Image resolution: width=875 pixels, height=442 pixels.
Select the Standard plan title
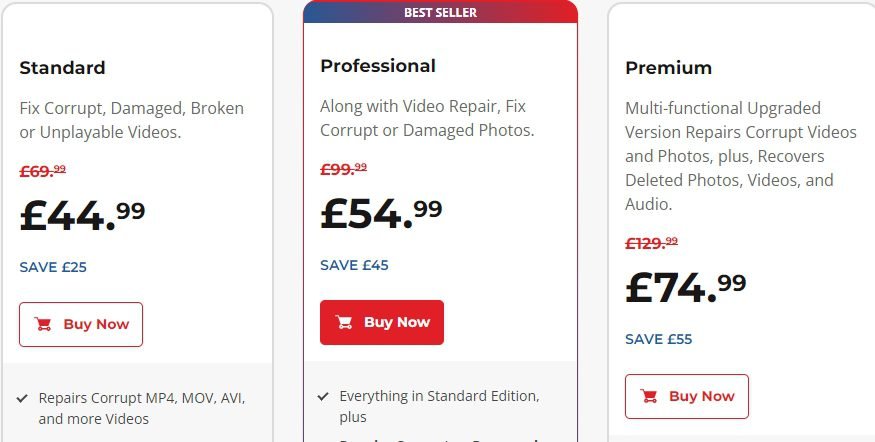click(62, 68)
